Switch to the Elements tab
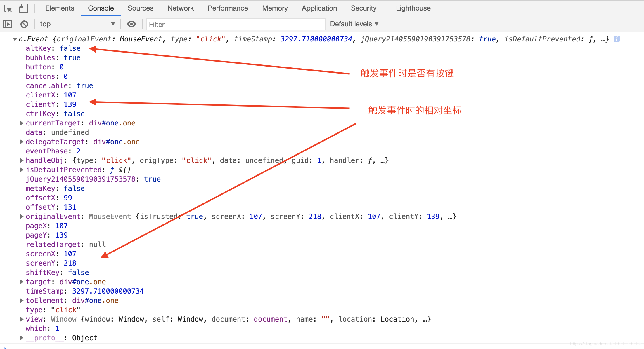The image size is (644, 349). click(x=60, y=8)
